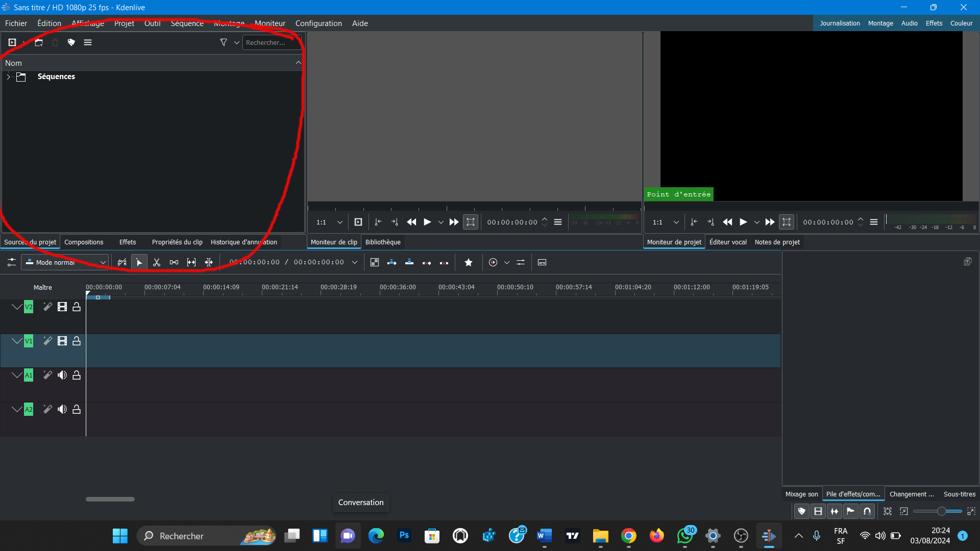Click the snap magnet icon at bottom

(867, 511)
